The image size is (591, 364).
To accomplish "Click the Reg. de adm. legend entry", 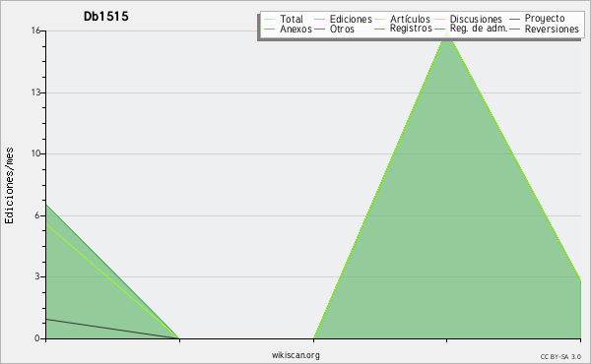I will [479, 29].
